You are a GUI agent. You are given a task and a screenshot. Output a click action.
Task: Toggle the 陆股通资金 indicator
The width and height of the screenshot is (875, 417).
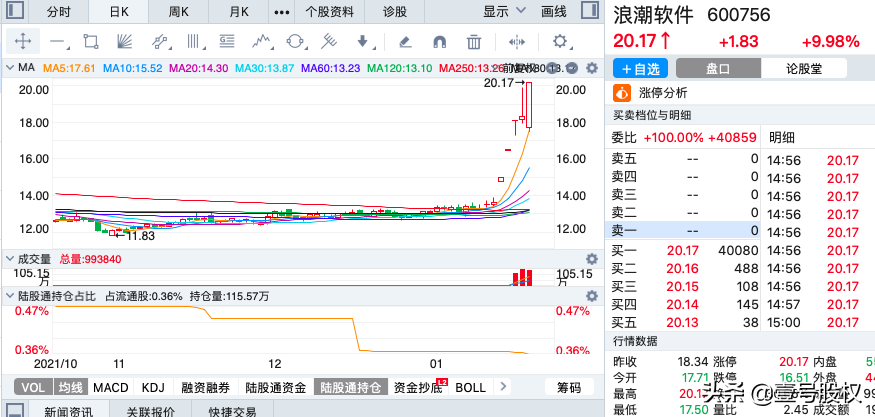pyautogui.click(x=276, y=387)
